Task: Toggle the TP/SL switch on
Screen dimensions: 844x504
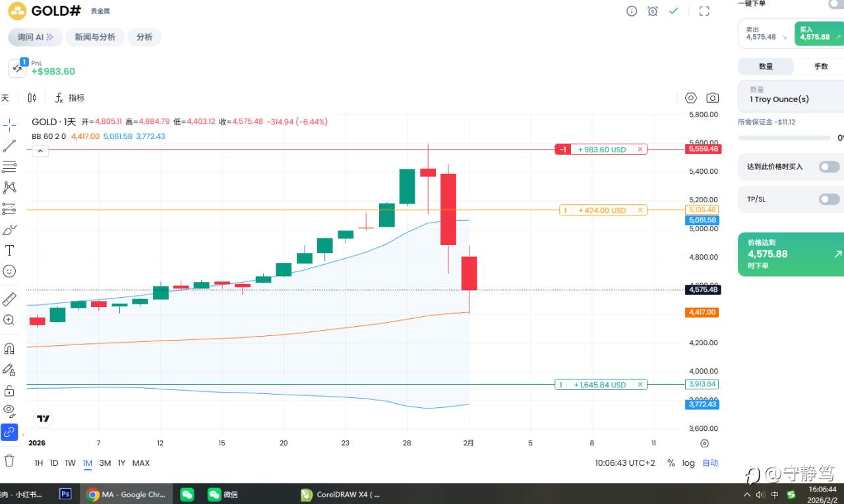Action: (829, 199)
